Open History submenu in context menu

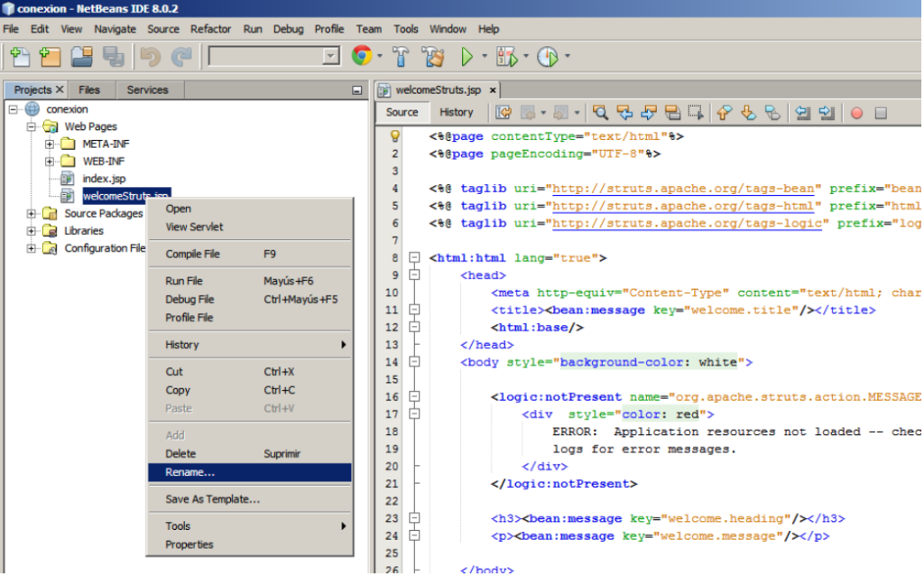[250, 345]
